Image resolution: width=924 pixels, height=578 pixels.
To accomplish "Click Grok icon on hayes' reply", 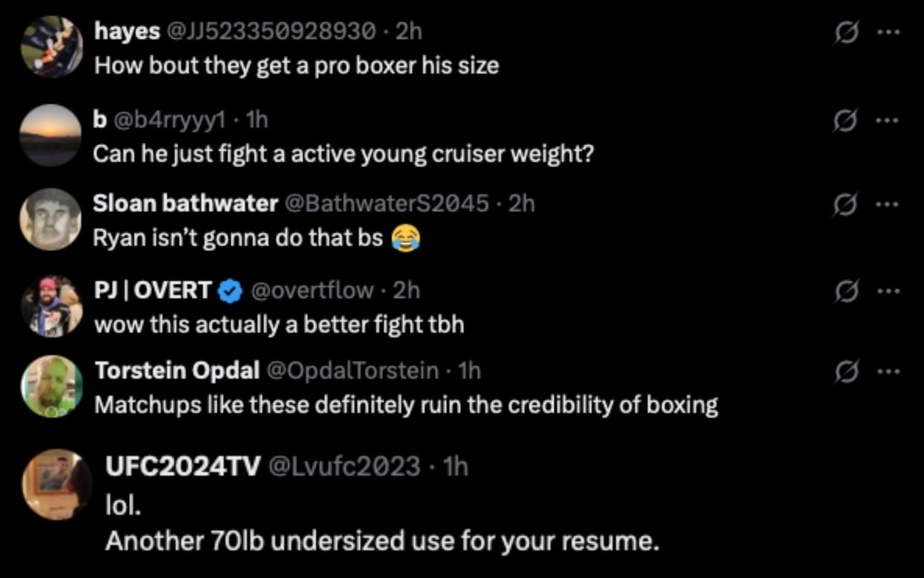I will point(846,32).
